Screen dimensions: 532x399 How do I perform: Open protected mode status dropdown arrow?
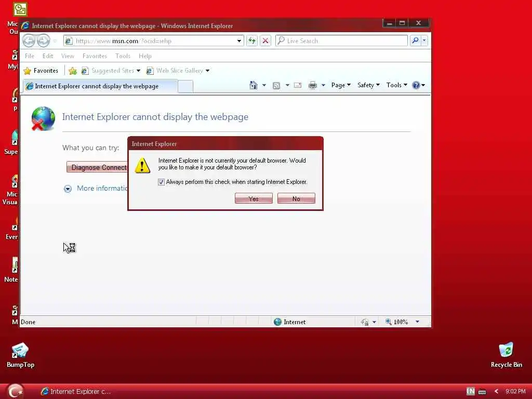pyautogui.click(x=374, y=322)
